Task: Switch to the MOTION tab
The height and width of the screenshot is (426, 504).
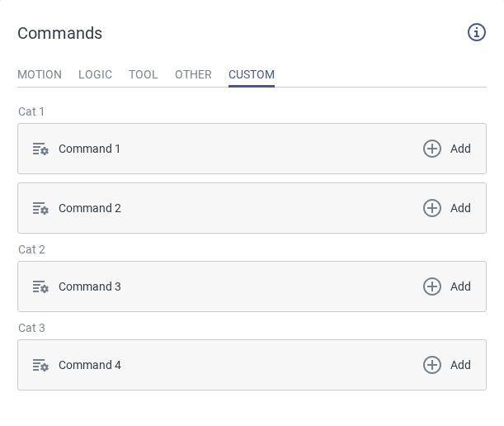Action: pyautogui.click(x=40, y=74)
